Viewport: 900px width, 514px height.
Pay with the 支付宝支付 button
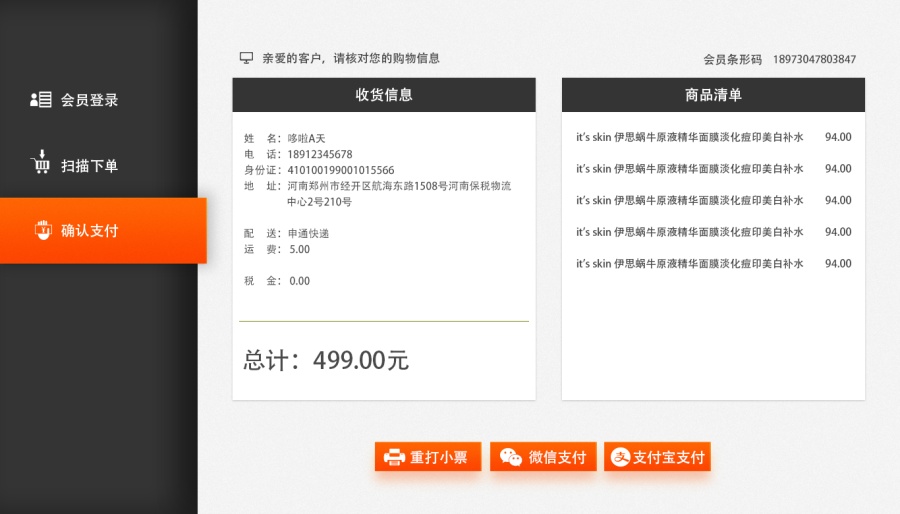click(657, 457)
